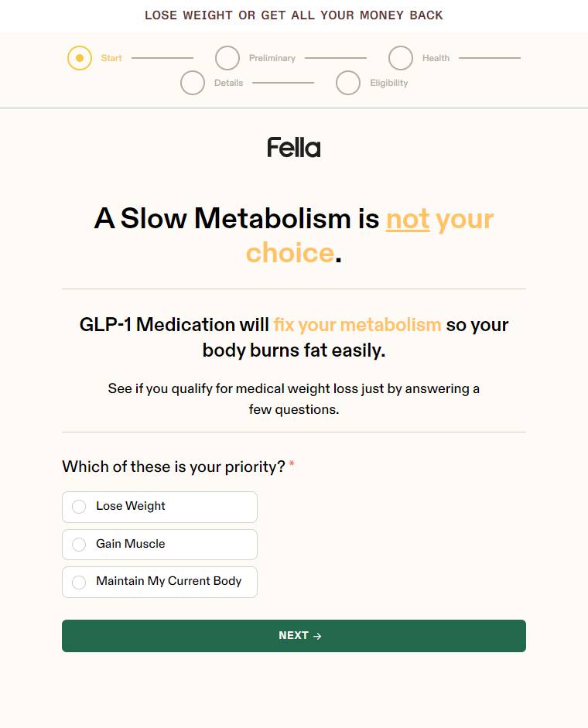Click the "fix your metabolism" highlighted text
This screenshot has width=588, height=728.
pyautogui.click(x=357, y=324)
